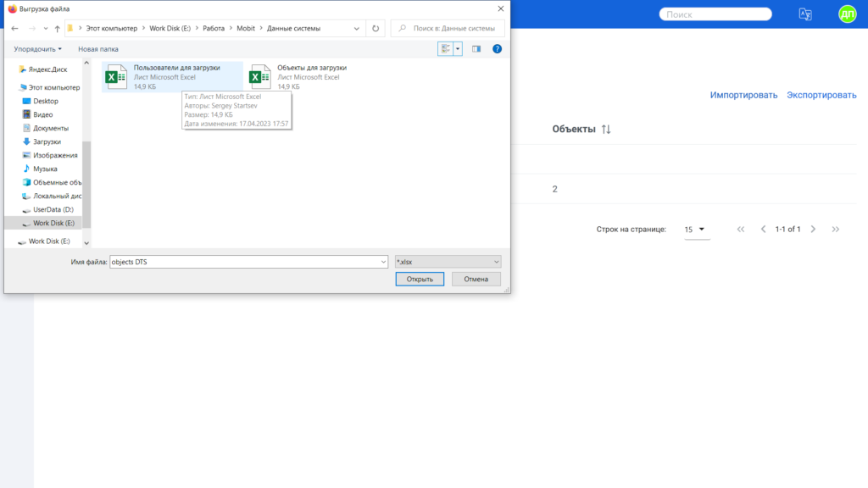Viewport: 868px width, 488px height.
Task: Open rows per page dropdown 15
Action: 695,229
